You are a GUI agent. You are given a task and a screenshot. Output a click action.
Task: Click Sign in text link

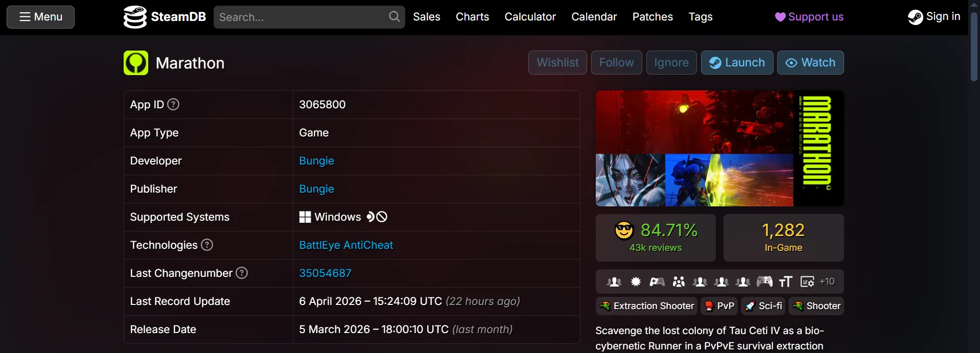pos(943,16)
